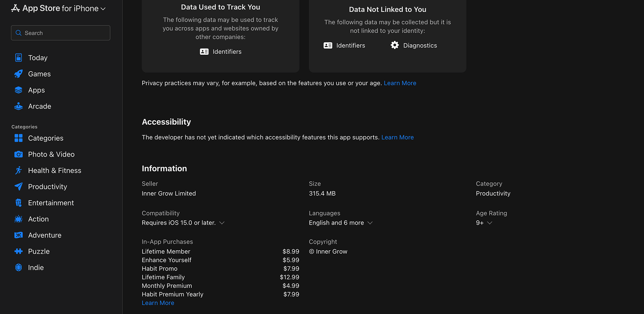This screenshot has height=314, width=644.
Task: Open Arcade via the joystick icon
Action: [19, 106]
